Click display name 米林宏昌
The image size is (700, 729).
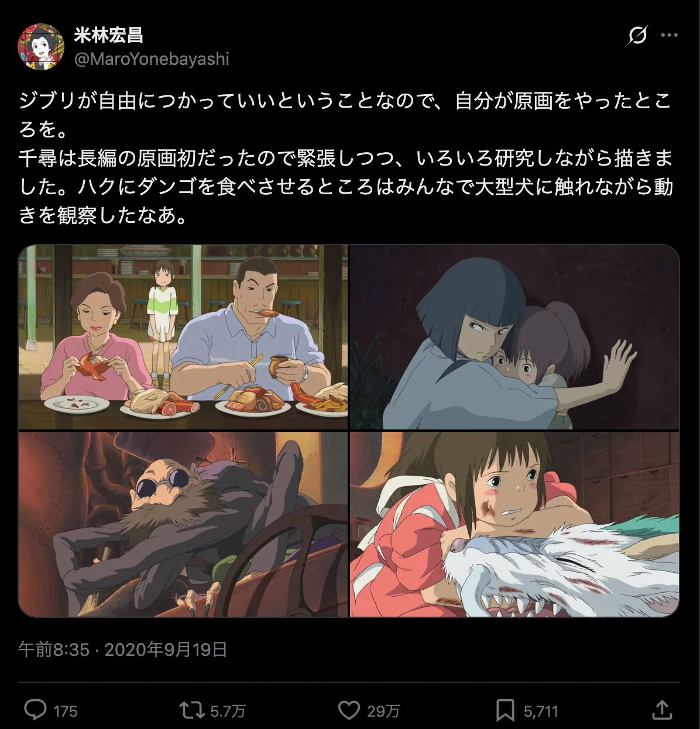[x=109, y=35]
